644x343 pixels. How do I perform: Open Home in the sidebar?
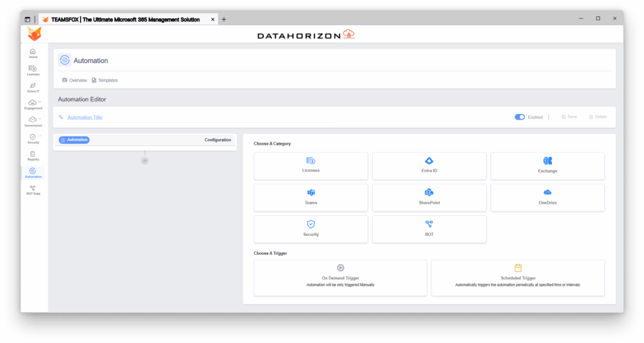[33, 53]
